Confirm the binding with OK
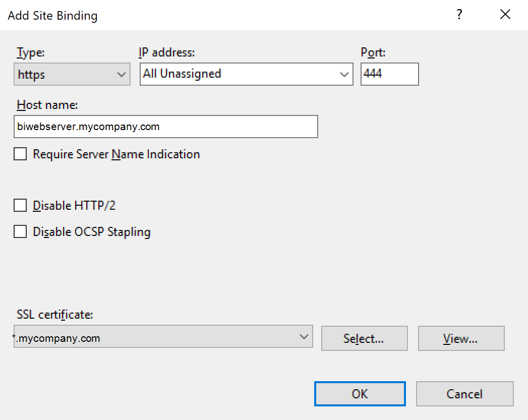Viewport: 528px width, 420px height. [360, 394]
